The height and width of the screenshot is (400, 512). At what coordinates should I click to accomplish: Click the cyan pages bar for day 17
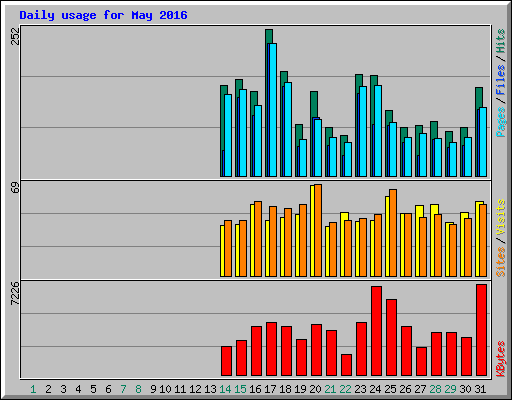point(273,110)
